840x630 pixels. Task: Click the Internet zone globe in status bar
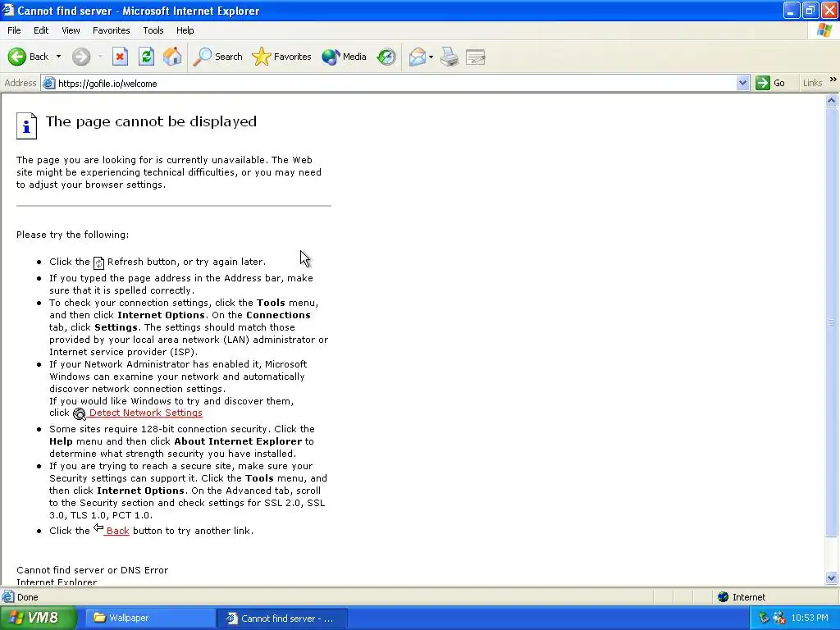click(x=724, y=597)
